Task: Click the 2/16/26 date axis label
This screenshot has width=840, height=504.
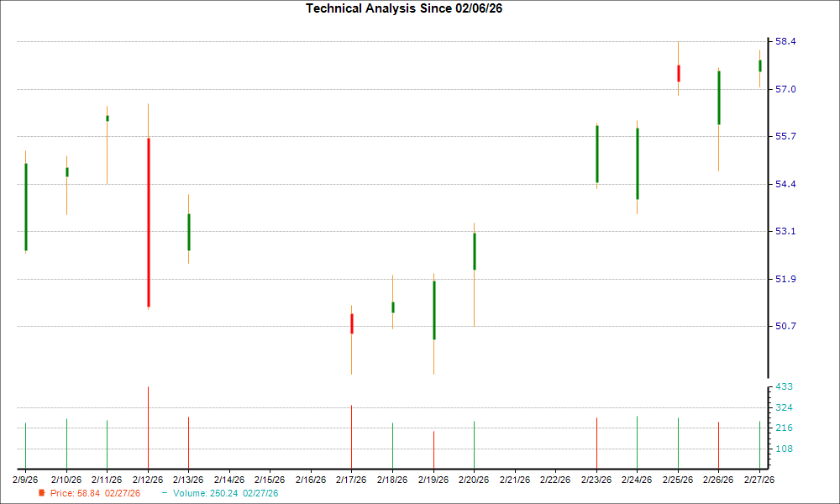Action: [x=312, y=480]
